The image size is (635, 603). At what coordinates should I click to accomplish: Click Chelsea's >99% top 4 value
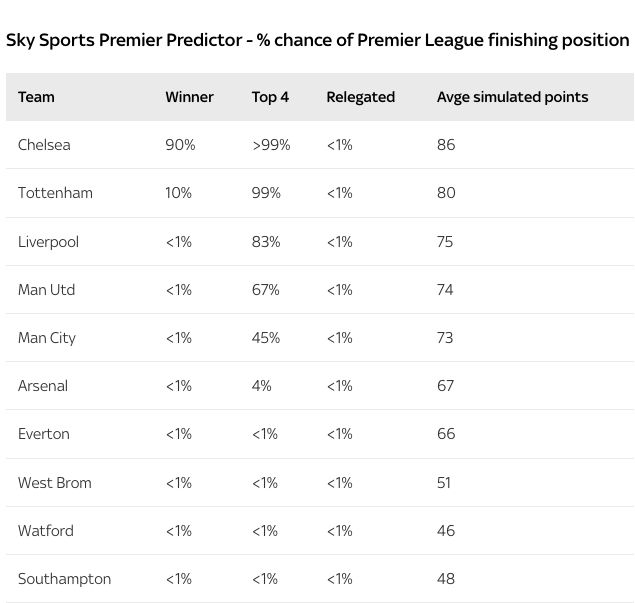click(271, 145)
